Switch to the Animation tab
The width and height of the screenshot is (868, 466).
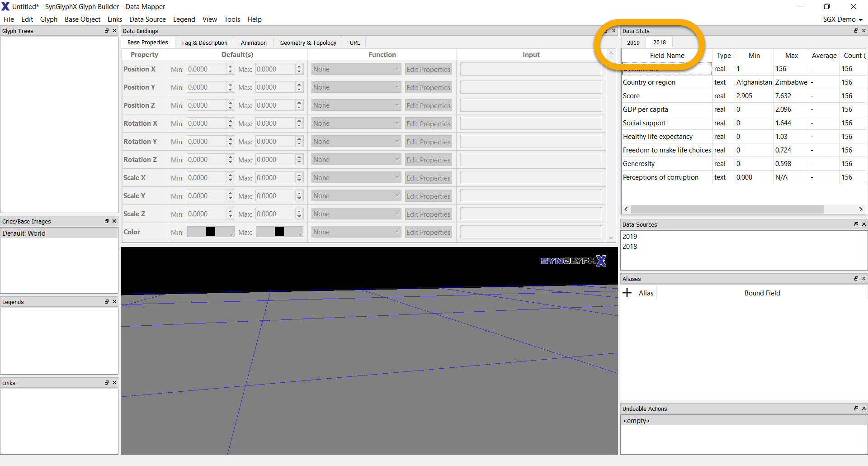tap(254, 43)
